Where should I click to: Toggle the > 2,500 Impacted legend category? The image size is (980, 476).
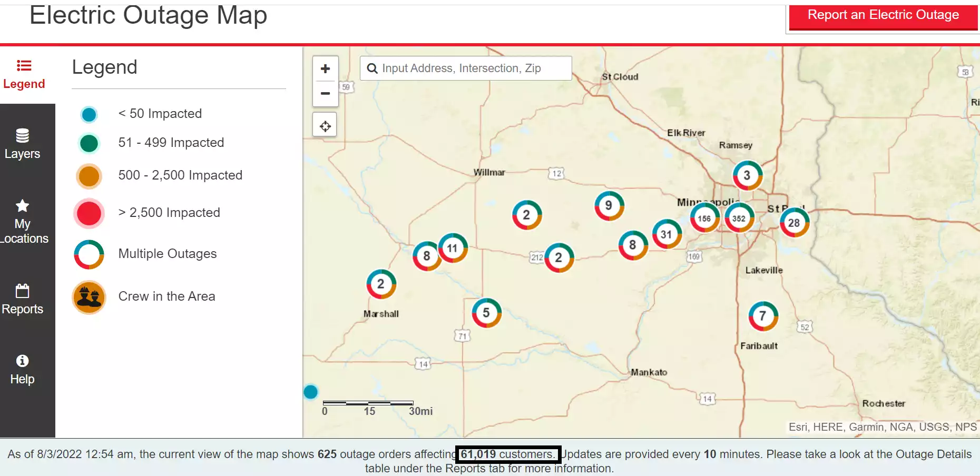pos(89,213)
